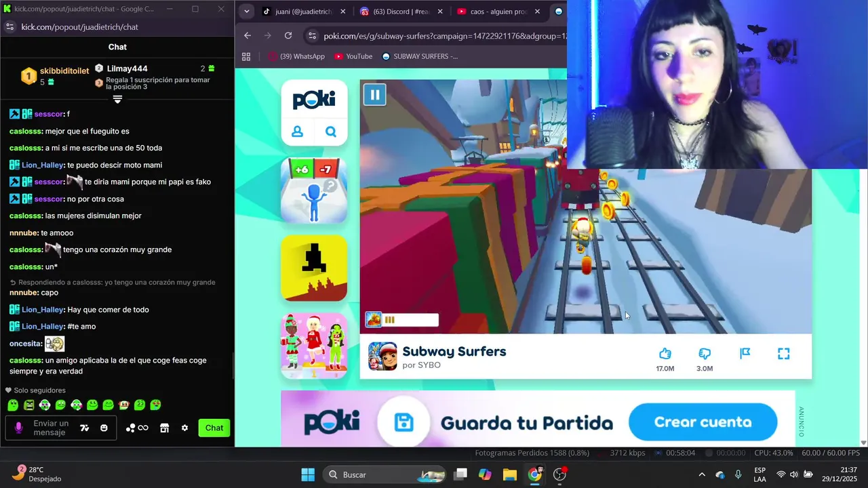The width and height of the screenshot is (868, 488).
Task: Click oncesita username in chat
Action: 25,344
